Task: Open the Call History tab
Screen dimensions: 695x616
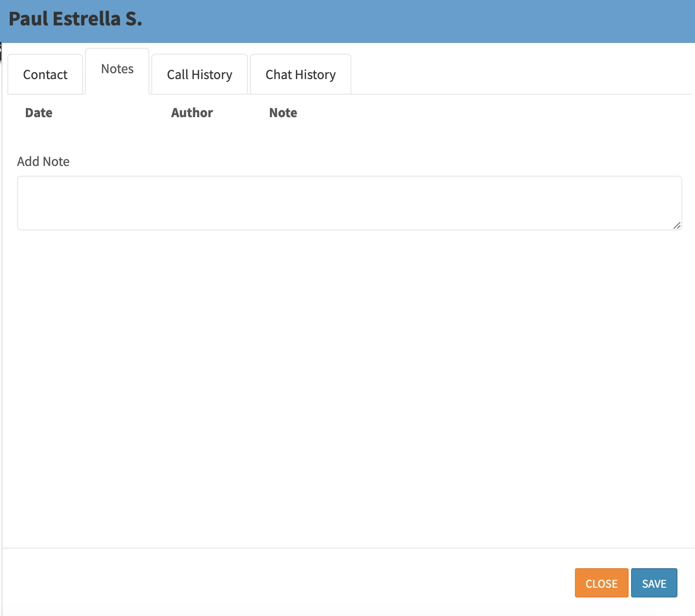Action: [200, 75]
